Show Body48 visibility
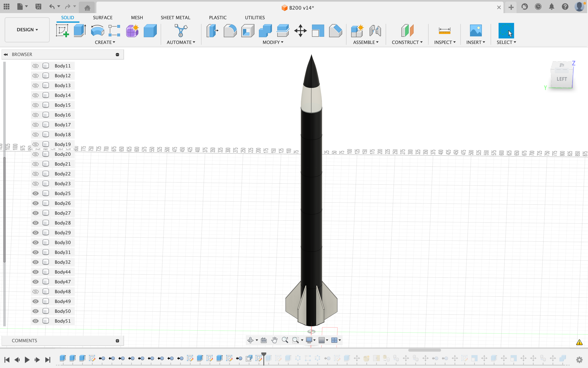The width and height of the screenshot is (588, 368). 36,291
